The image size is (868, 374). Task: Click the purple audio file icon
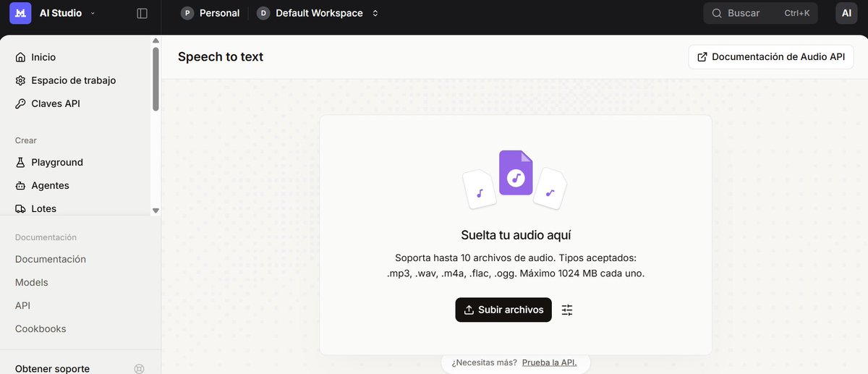516,172
